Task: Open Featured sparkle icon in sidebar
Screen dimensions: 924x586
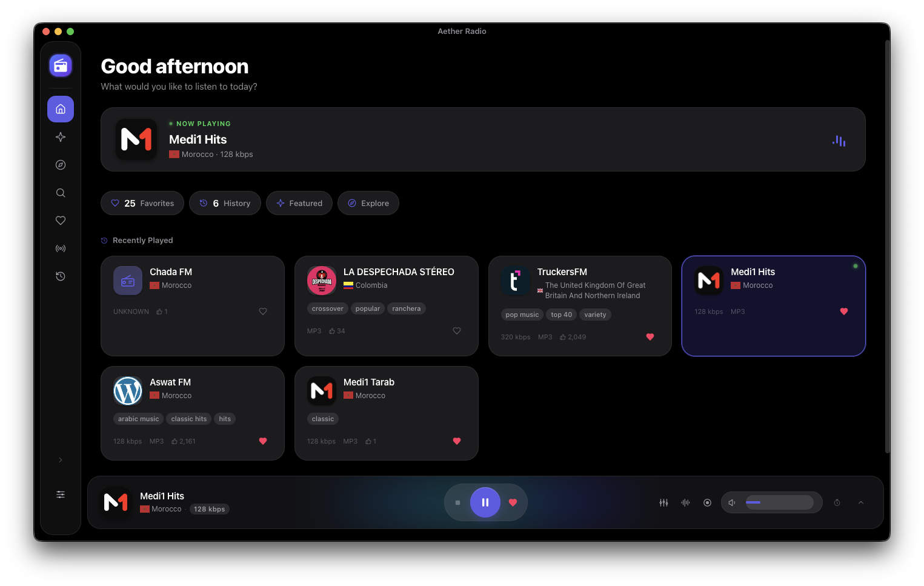Action: (61, 137)
